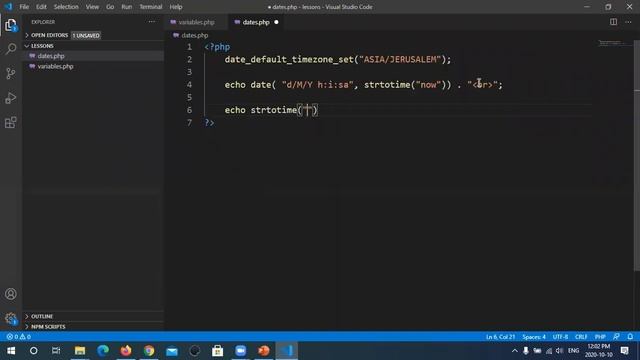Open Run and Debug view
The width and height of the screenshot is (640, 360).
click(x=11, y=98)
